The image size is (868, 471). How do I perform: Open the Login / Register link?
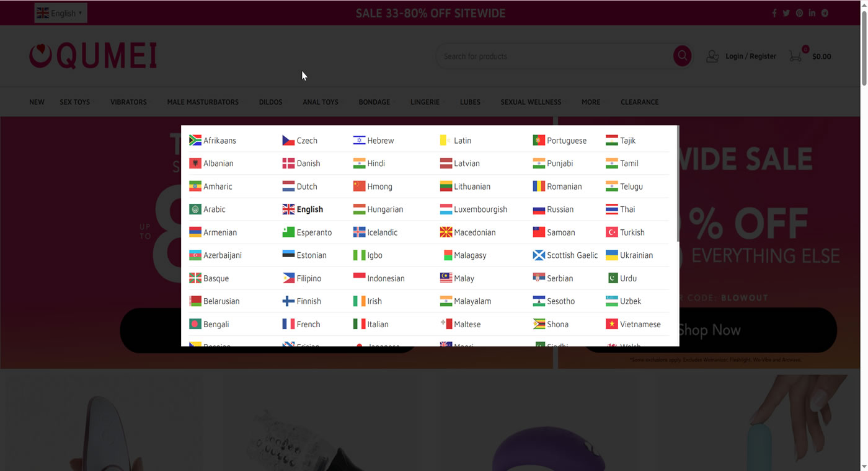[x=750, y=56]
